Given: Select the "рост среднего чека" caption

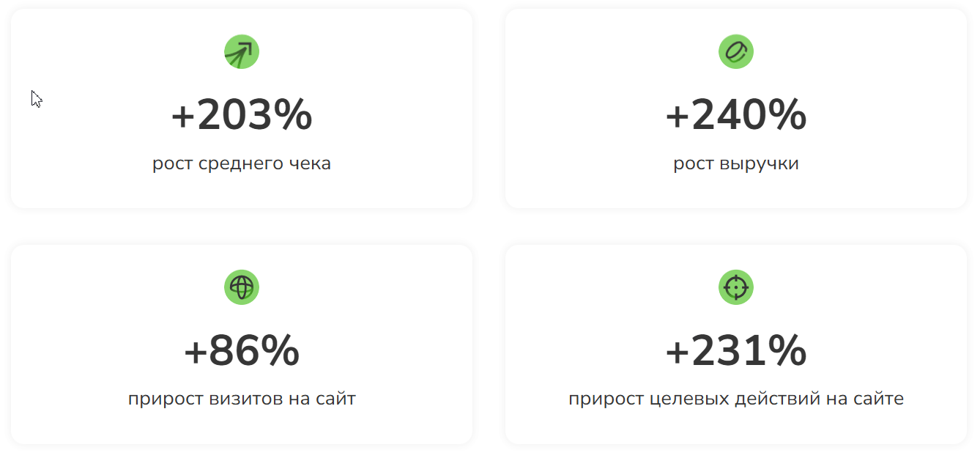Looking at the screenshot, I should (x=242, y=163).
